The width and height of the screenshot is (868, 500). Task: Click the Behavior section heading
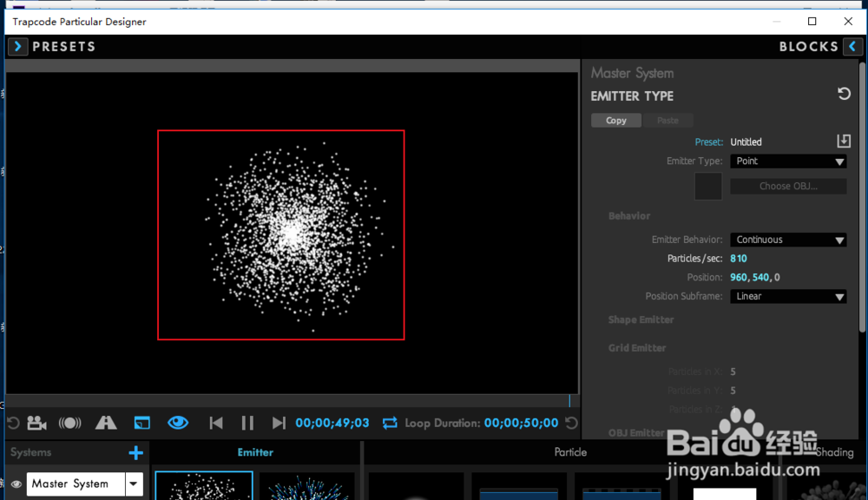point(628,216)
